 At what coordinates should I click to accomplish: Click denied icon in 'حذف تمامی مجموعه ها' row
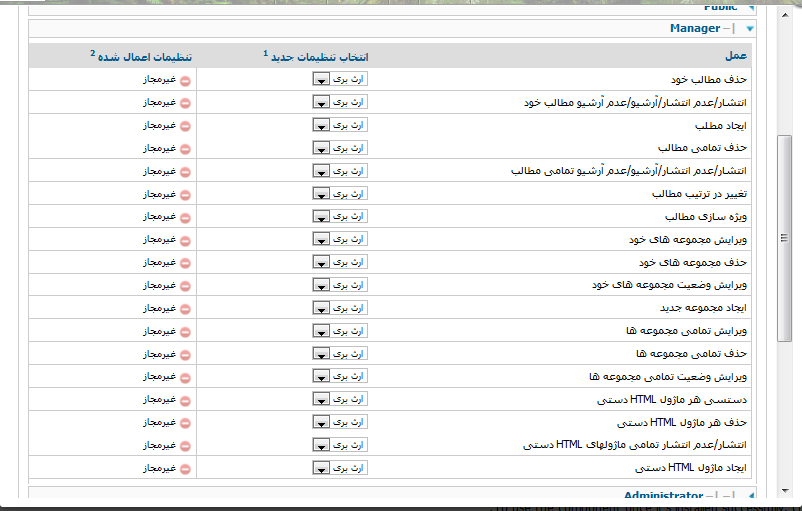tap(185, 354)
